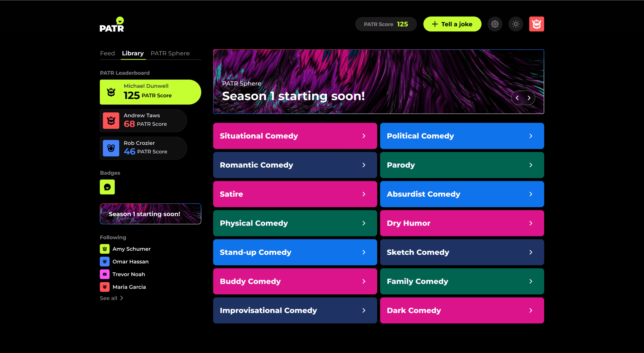Image resolution: width=644 pixels, height=353 pixels.
Task: Show the previous banner slide
Action: [517, 98]
